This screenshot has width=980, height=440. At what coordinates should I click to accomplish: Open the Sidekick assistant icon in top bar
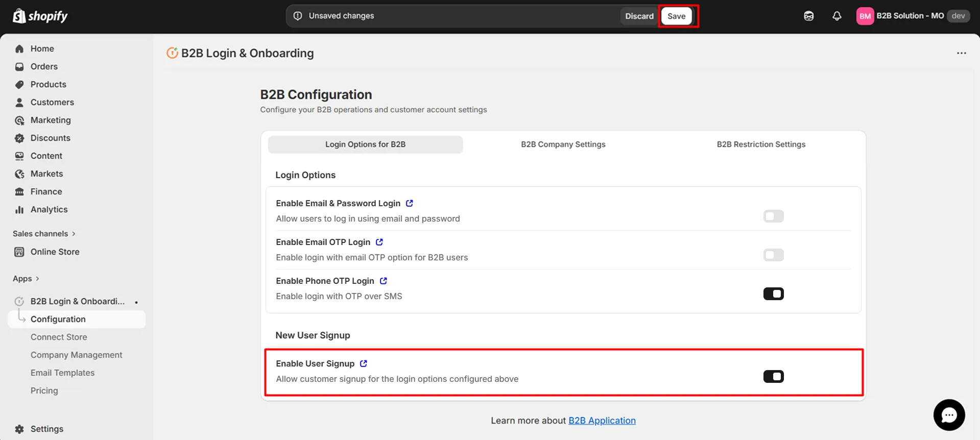808,16
